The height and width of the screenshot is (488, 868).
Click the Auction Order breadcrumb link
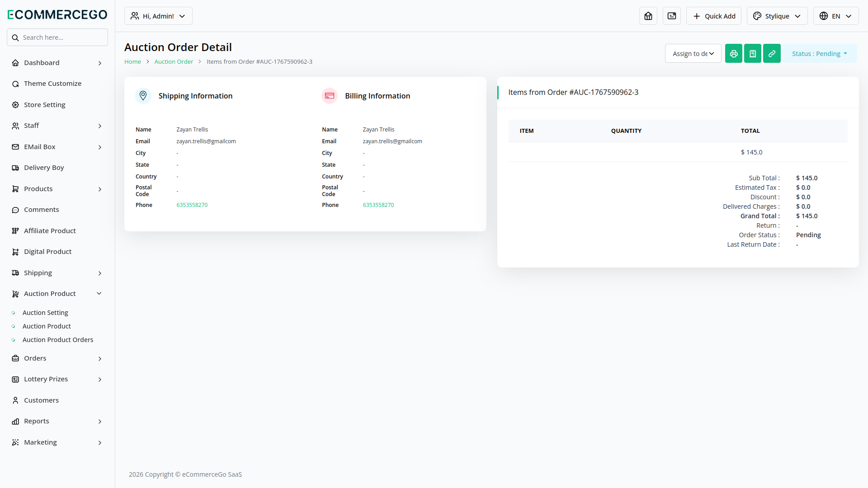click(x=174, y=61)
